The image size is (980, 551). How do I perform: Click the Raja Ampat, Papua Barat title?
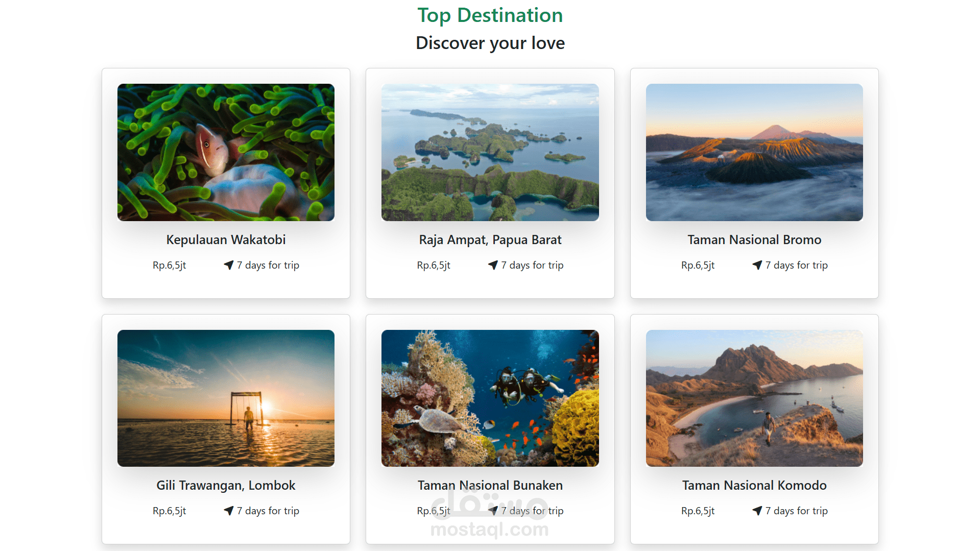point(490,239)
